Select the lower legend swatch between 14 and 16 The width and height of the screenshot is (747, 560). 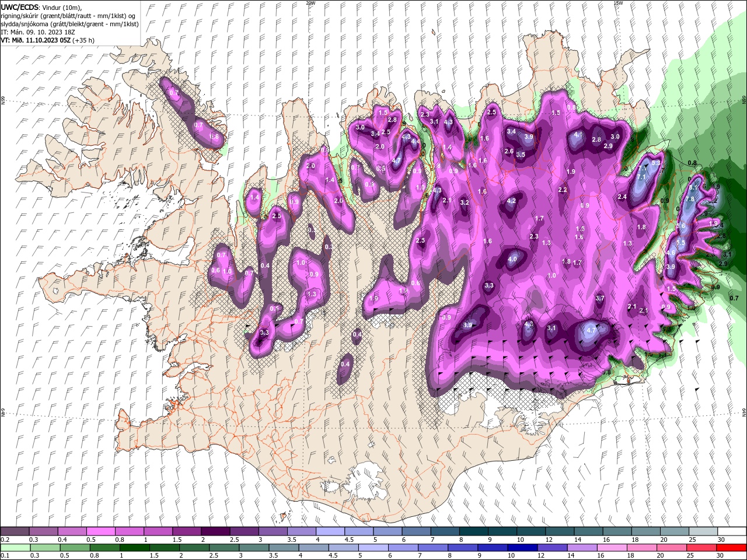[581, 548]
